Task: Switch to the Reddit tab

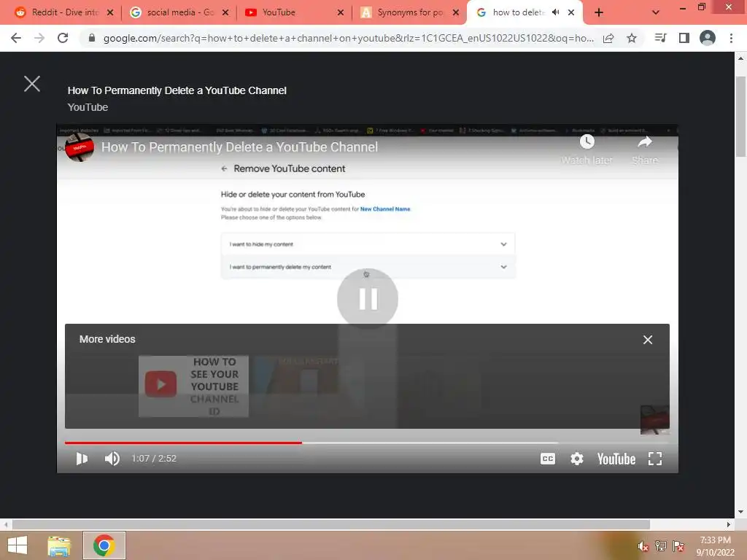Action: coord(64,12)
